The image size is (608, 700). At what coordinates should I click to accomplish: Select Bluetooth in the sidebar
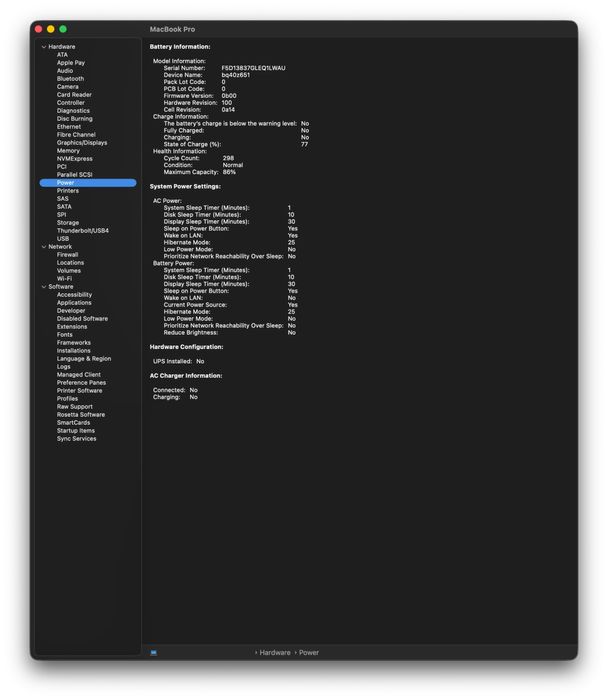pyautogui.click(x=70, y=79)
